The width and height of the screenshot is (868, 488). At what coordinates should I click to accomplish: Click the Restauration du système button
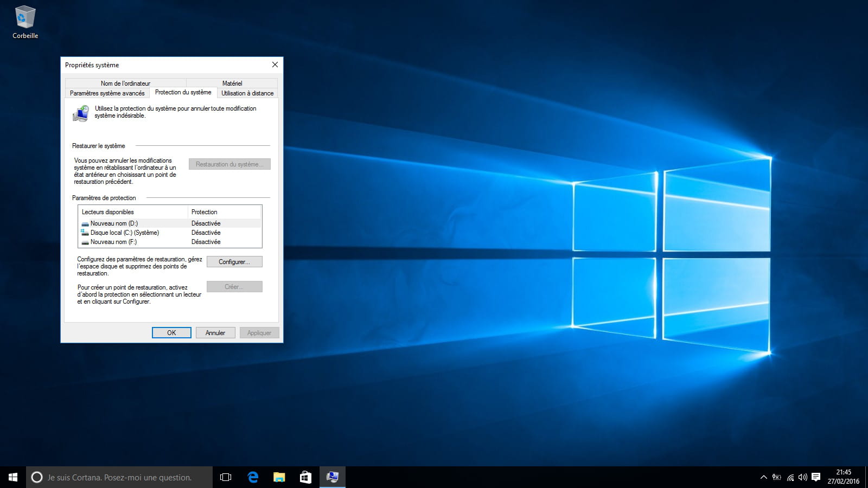tap(229, 164)
